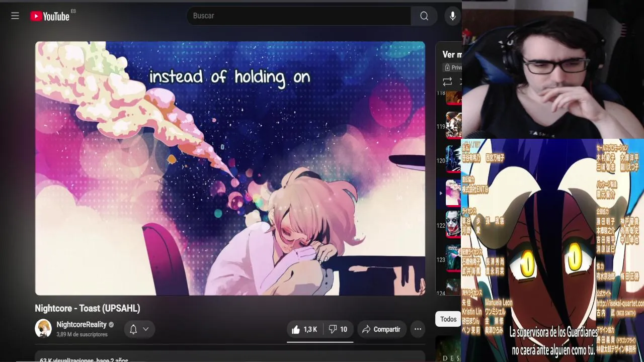Click the video title Nightcore - Toast (UPSAHL)
This screenshot has width=644, height=362.
[88, 308]
